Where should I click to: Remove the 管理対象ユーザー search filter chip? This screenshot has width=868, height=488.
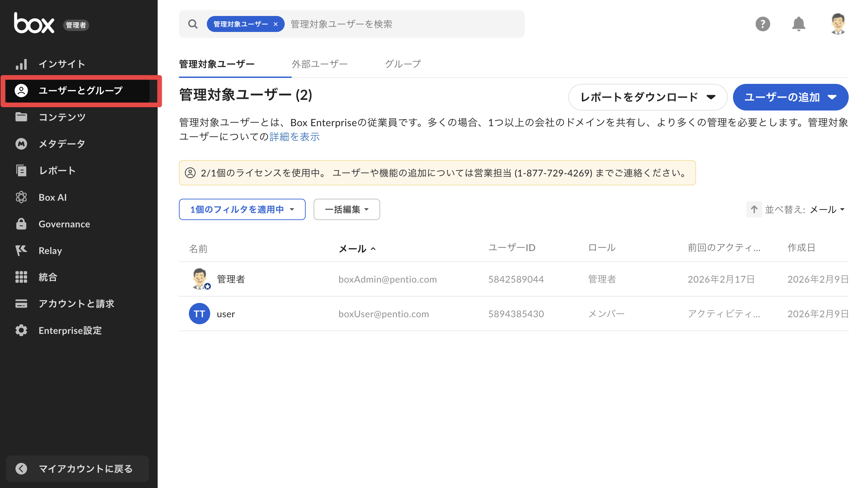click(x=276, y=24)
